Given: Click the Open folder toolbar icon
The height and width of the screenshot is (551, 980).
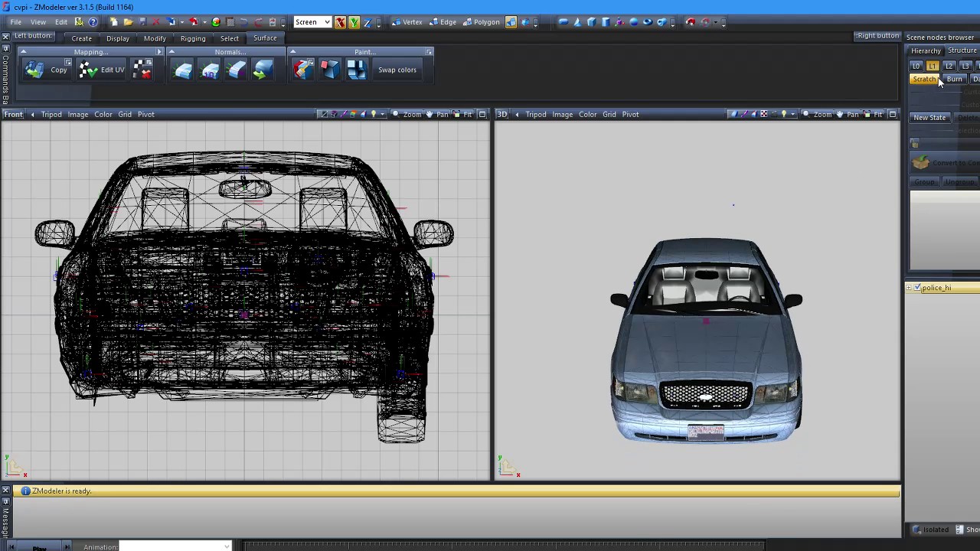Looking at the screenshot, I should point(128,22).
